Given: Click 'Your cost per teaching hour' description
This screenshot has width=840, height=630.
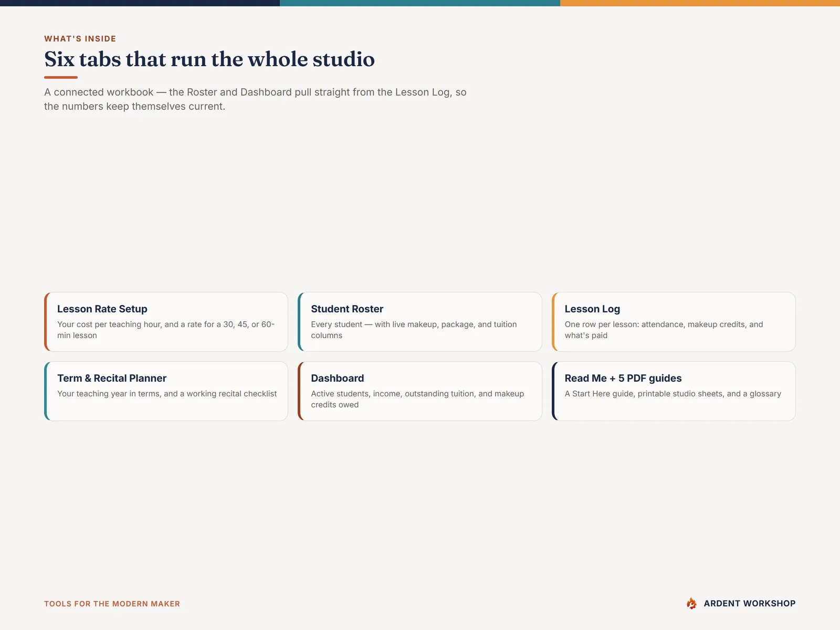Looking at the screenshot, I should [166, 330].
